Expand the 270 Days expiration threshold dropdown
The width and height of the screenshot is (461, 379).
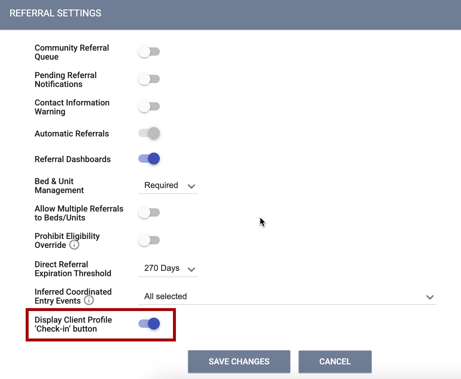(x=168, y=268)
